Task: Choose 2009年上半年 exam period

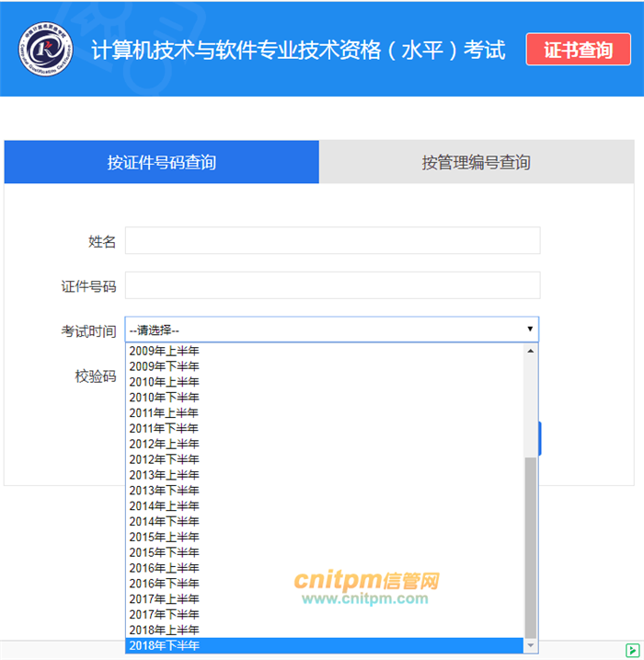Action: pyautogui.click(x=166, y=351)
